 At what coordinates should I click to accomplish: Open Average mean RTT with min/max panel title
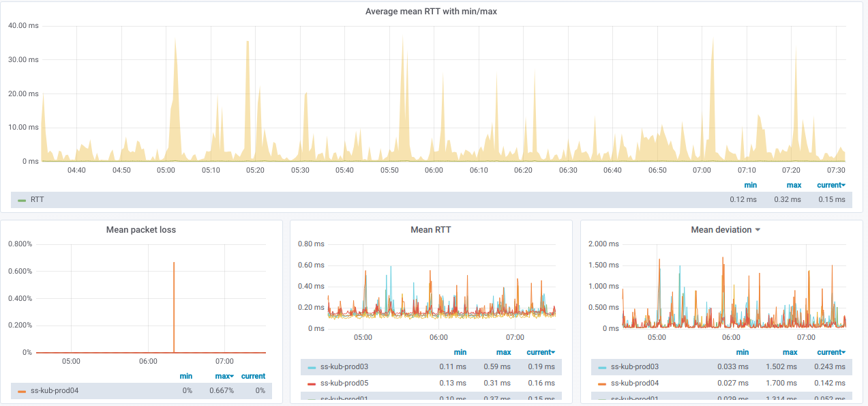pyautogui.click(x=436, y=12)
